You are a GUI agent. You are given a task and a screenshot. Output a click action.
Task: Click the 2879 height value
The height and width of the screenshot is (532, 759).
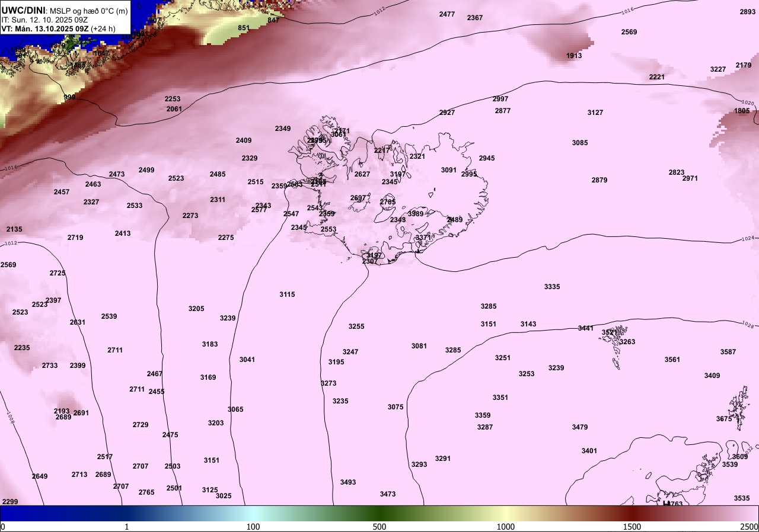599,180
